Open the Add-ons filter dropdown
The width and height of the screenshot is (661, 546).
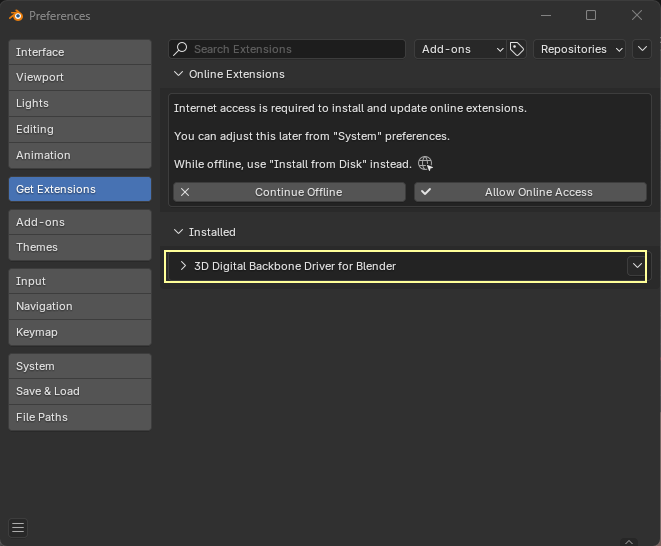coord(460,49)
